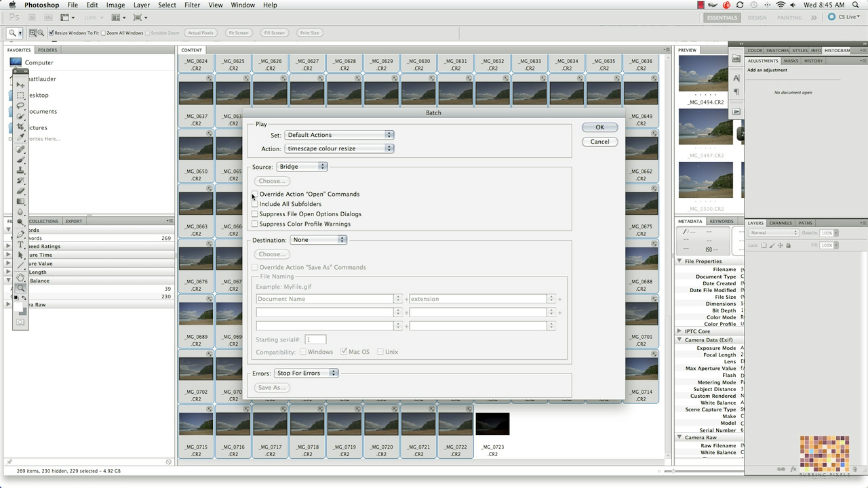This screenshot has width=868, height=488.
Task: Select the Design workspace
Action: [x=757, y=18]
